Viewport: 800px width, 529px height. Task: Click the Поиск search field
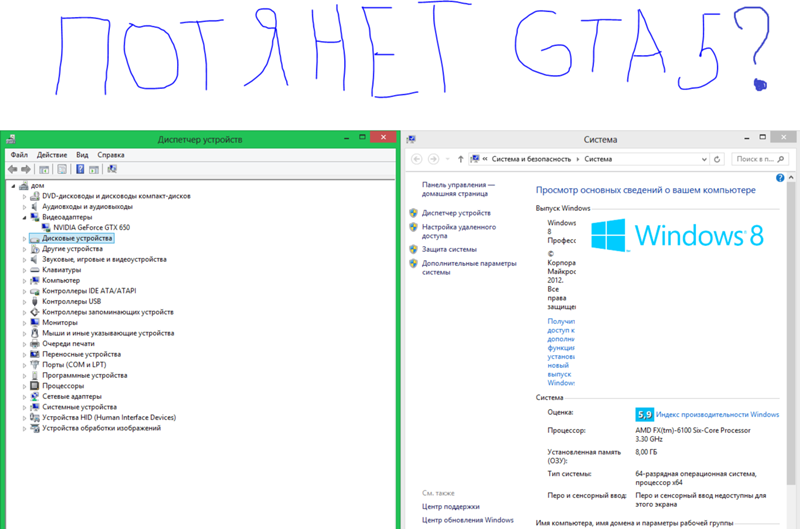(760, 159)
